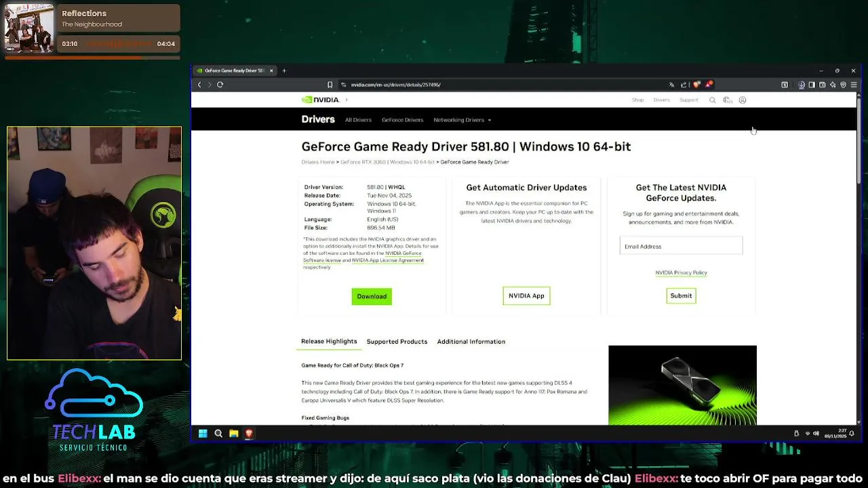
Task: Open Brave Shields lion icon
Action: coord(696,85)
